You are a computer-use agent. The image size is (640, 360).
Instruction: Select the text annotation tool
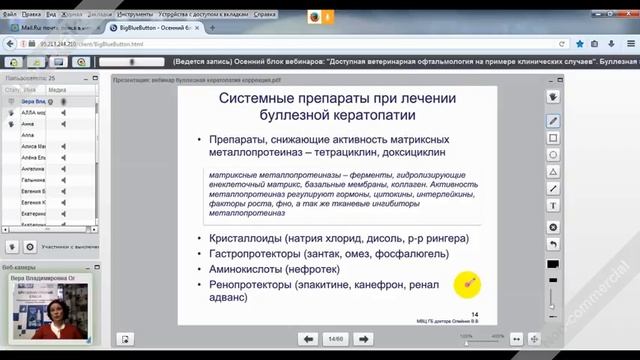[553, 206]
